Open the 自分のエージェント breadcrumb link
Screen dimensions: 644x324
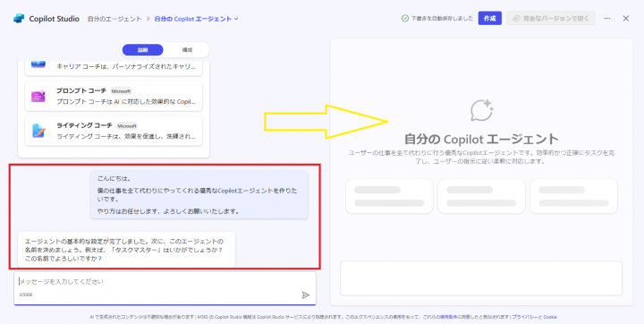point(114,19)
